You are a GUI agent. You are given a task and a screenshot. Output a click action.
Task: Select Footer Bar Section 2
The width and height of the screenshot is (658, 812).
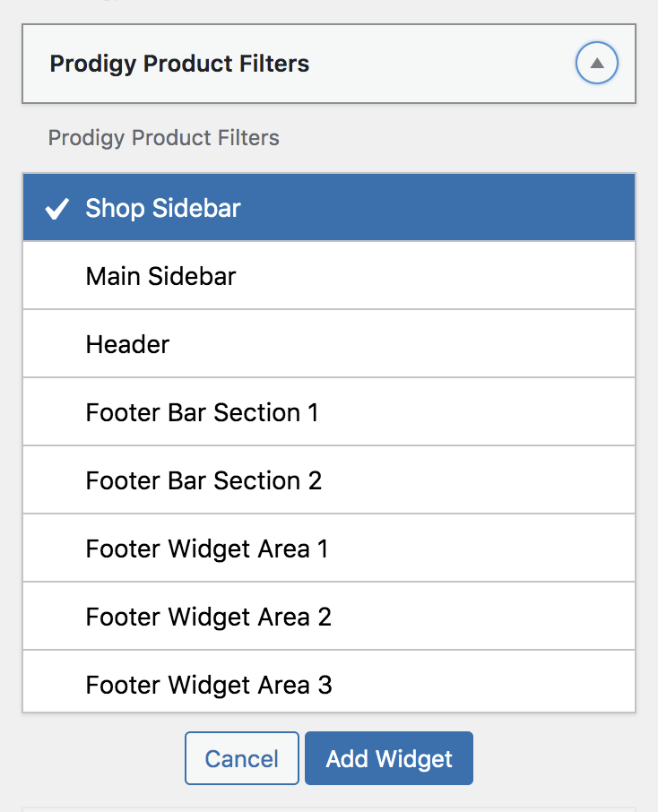click(x=329, y=480)
